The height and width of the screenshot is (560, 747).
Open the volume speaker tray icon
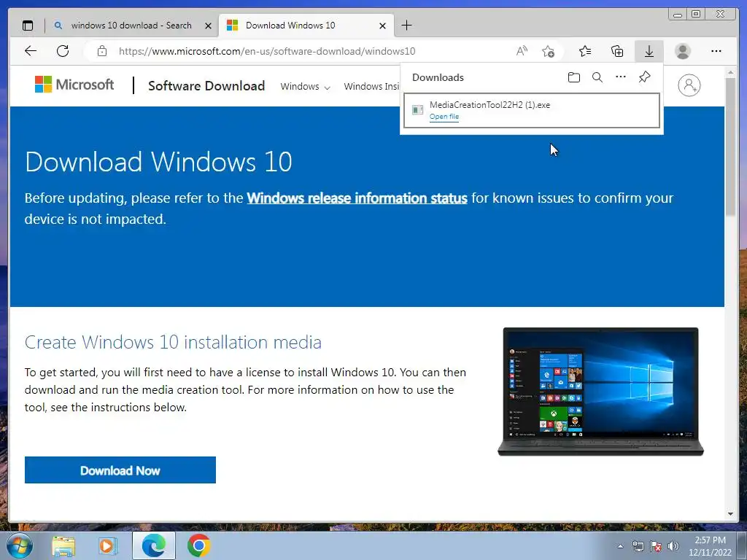673,547
